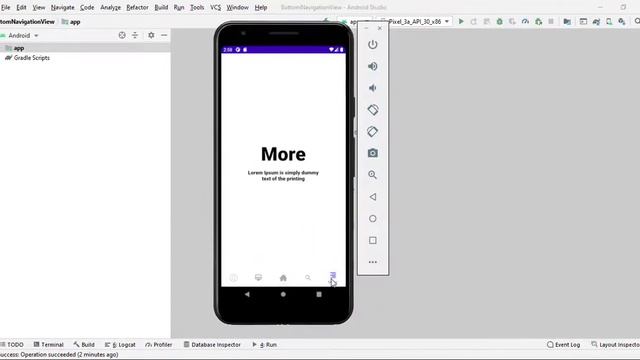Open the Profiler tool window tab
The height and width of the screenshot is (360, 640).
(159, 345)
